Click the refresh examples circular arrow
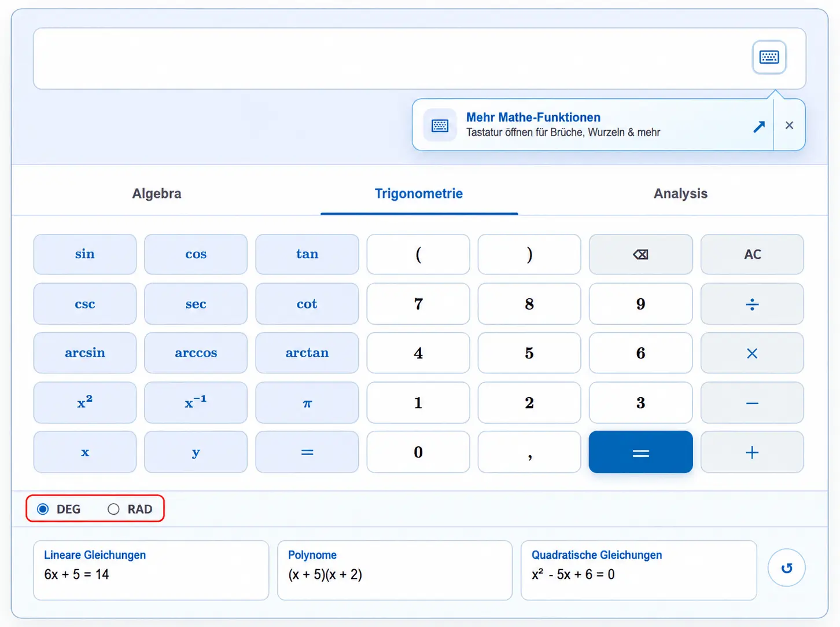 point(786,568)
